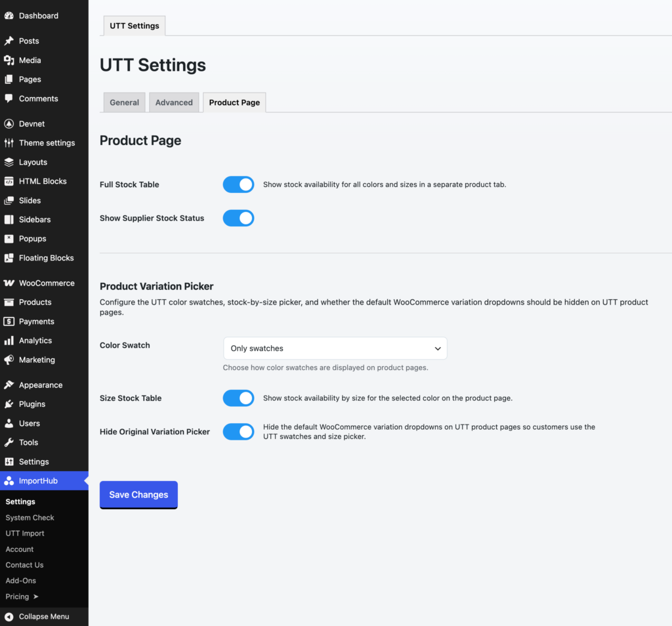Viewport: 672px width, 626px height.
Task: Click the WooCommerce logo icon
Action: point(9,283)
